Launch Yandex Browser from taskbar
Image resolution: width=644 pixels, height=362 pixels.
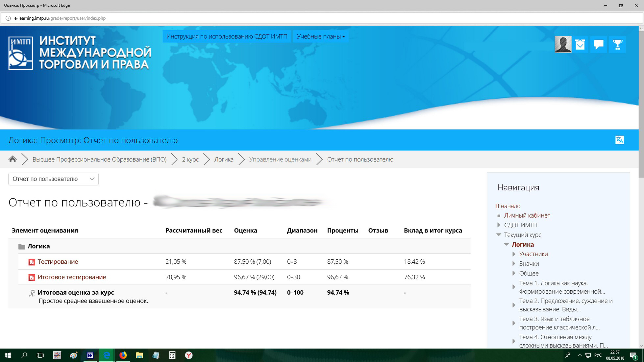189,355
